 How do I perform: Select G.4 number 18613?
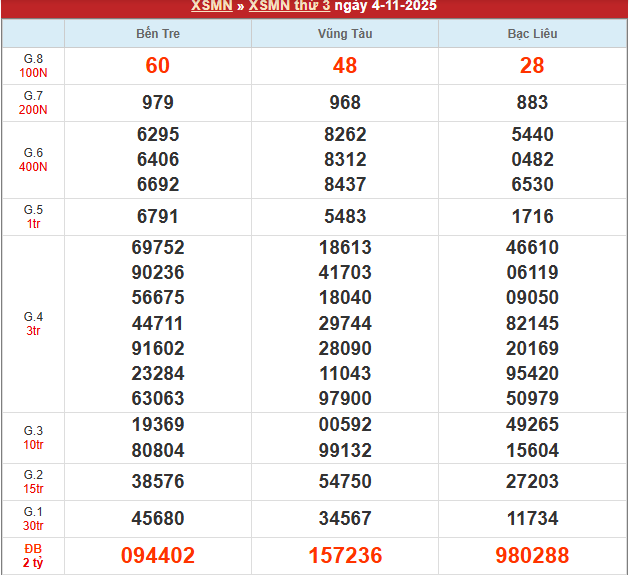pos(345,247)
